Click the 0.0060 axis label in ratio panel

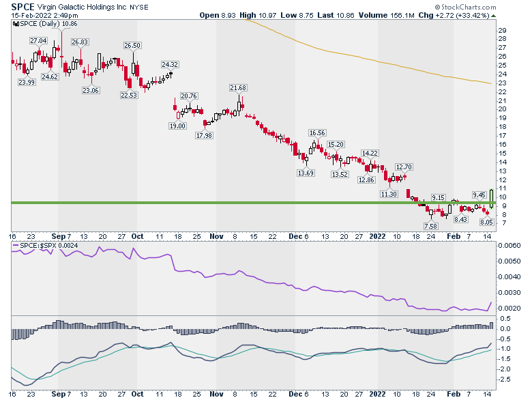[x=509, y=246]
